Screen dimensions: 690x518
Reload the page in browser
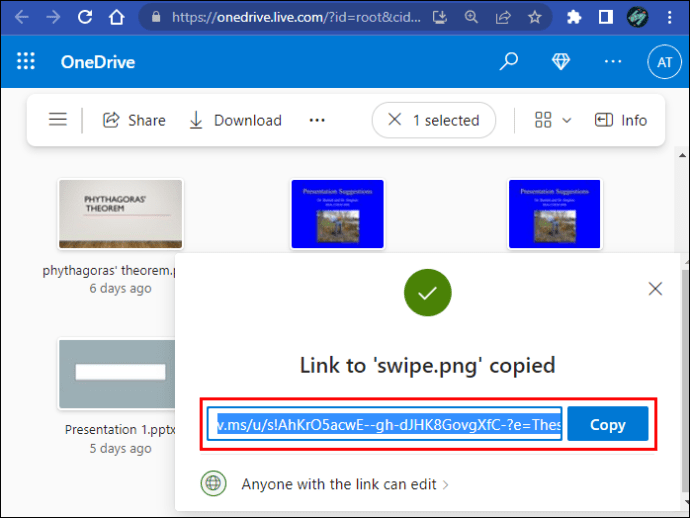[85, 17]
